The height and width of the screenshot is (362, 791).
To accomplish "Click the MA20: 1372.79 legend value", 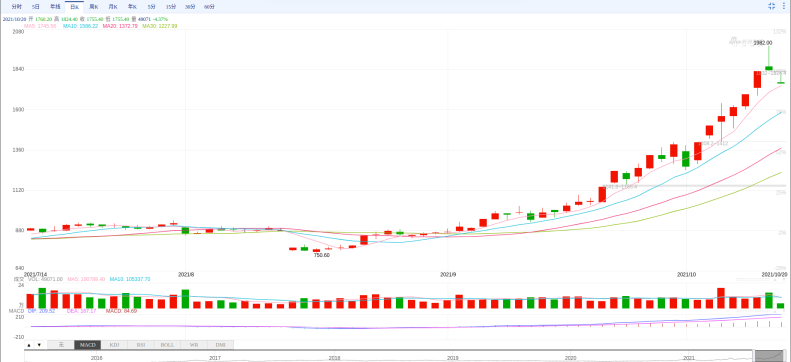I will [120, 26].
